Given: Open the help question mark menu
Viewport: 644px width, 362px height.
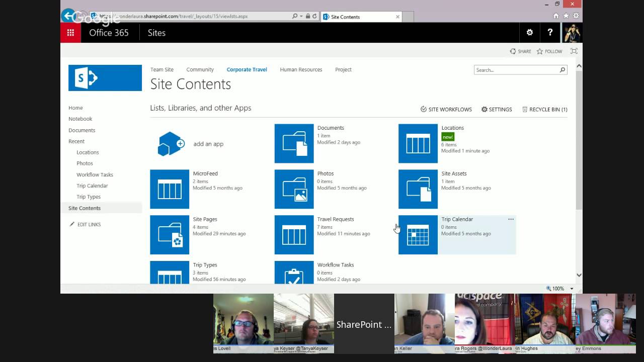Looking at the screenshot, I should click(x=550, y=33).
